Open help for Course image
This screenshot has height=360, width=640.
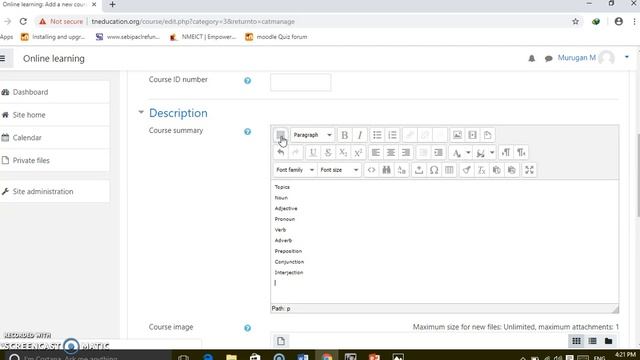[x=247, y=328]
